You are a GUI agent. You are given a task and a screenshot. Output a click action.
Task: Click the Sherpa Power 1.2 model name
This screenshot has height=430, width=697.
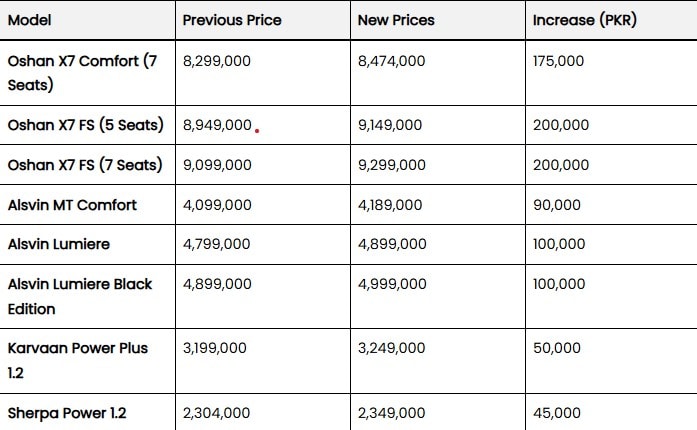(x=67, y=413)
